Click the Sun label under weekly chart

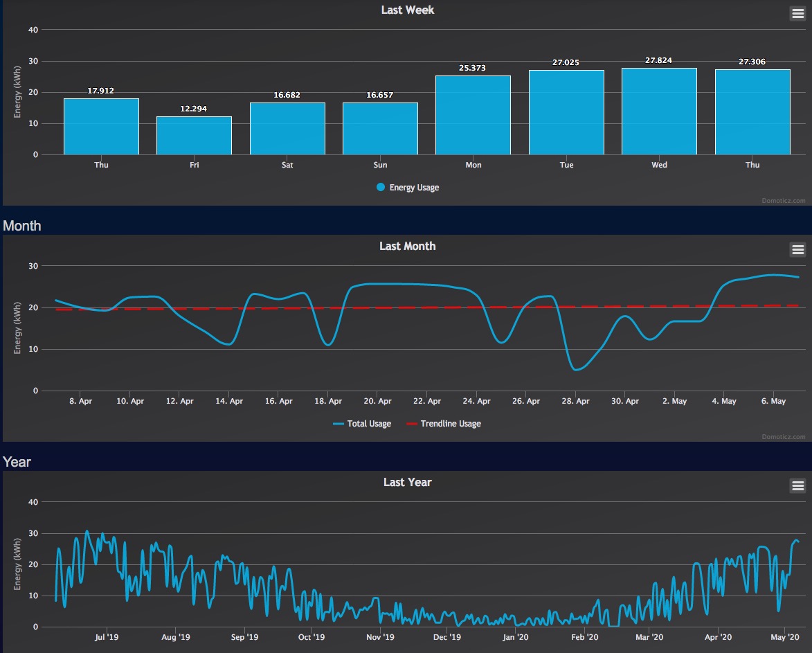(x=380, y=165)
